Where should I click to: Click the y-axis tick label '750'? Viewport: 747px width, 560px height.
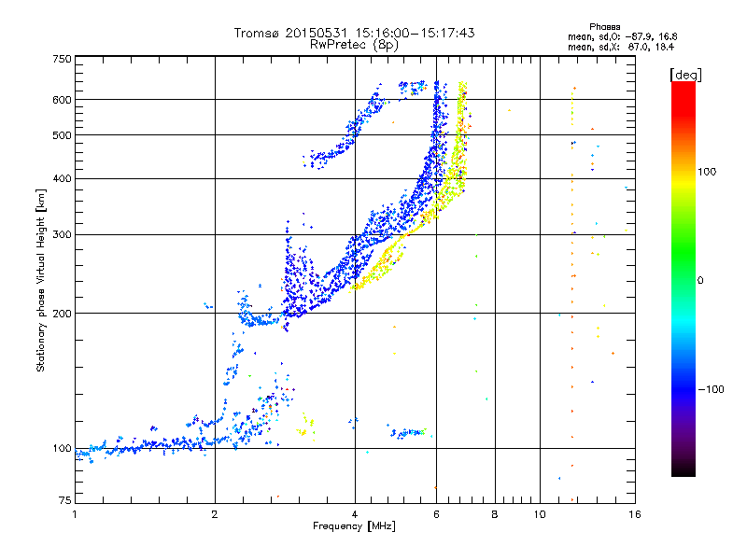(x=62, y=59)
